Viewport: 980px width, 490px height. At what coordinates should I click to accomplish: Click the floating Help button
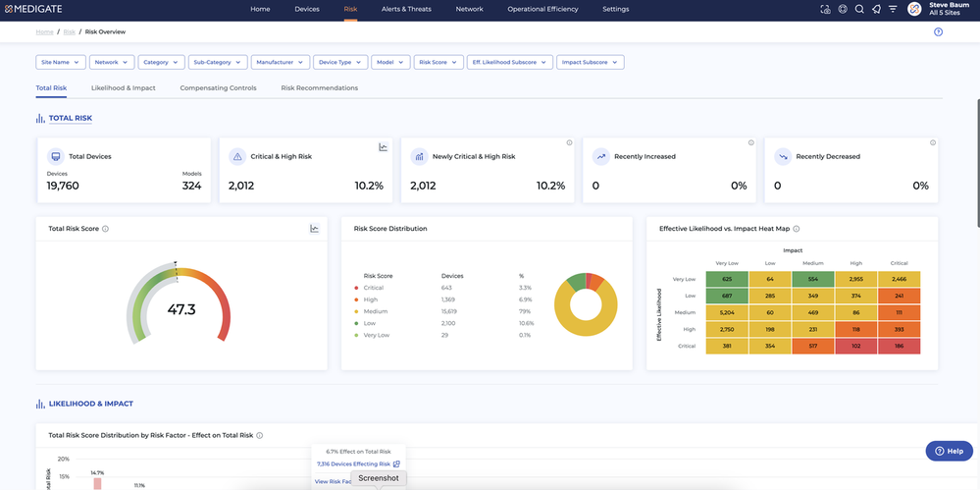coord(949,451)
